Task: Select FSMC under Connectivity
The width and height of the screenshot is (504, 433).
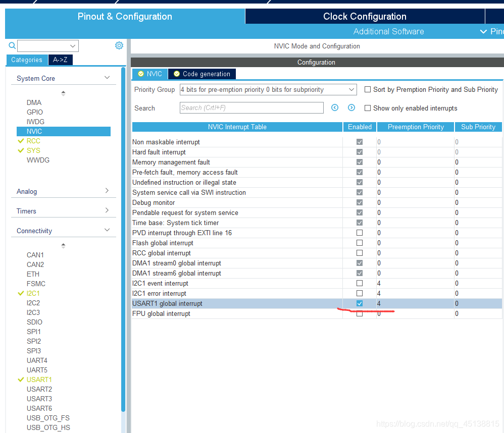Action: (x=36, y=284)
